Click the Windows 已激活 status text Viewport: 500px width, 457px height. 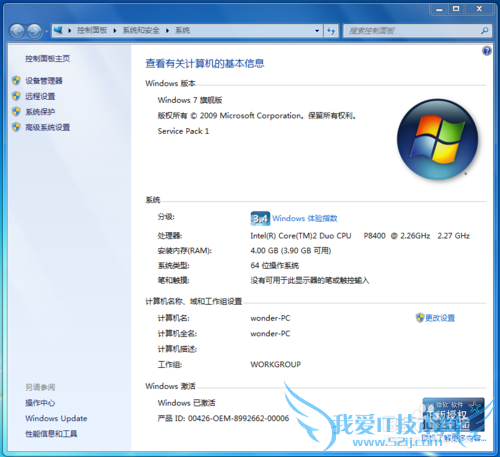pos(187,403)
